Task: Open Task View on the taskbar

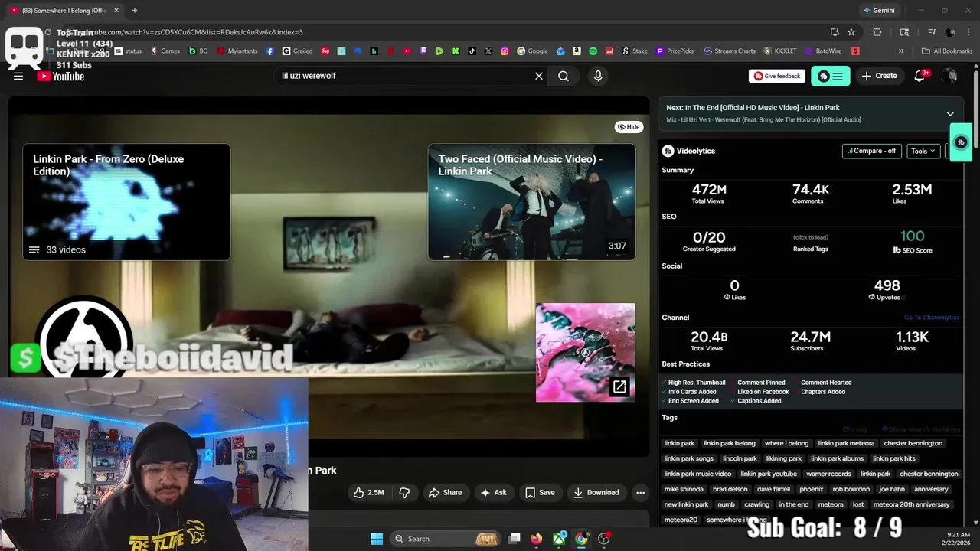Action: point(514,539)
